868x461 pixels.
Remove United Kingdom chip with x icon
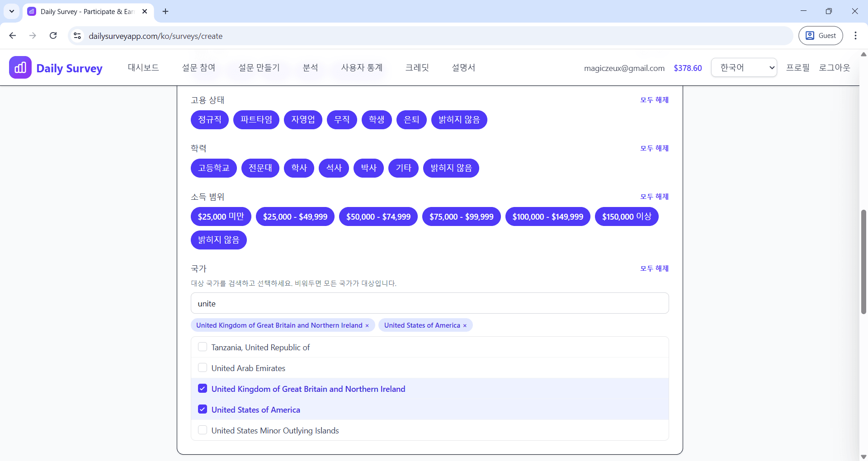pyautogui.click(x=367, y=325)
